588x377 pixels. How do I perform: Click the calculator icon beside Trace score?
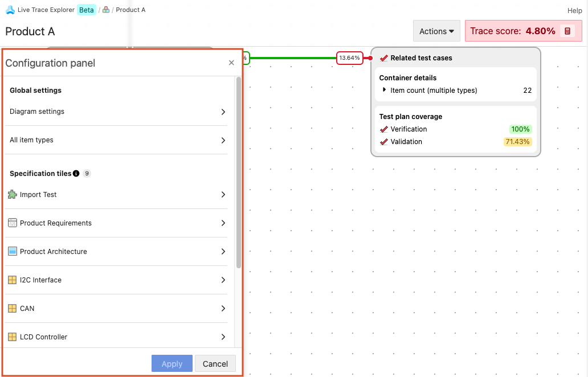click(x=567, y=31)
